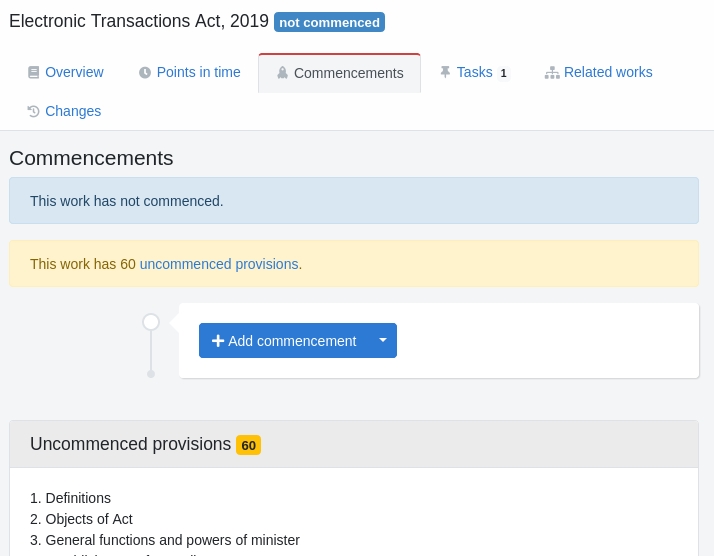Click the rocket icon on Commencements tab
Screen dimensions: 714x556
click(x=283, y=73)
